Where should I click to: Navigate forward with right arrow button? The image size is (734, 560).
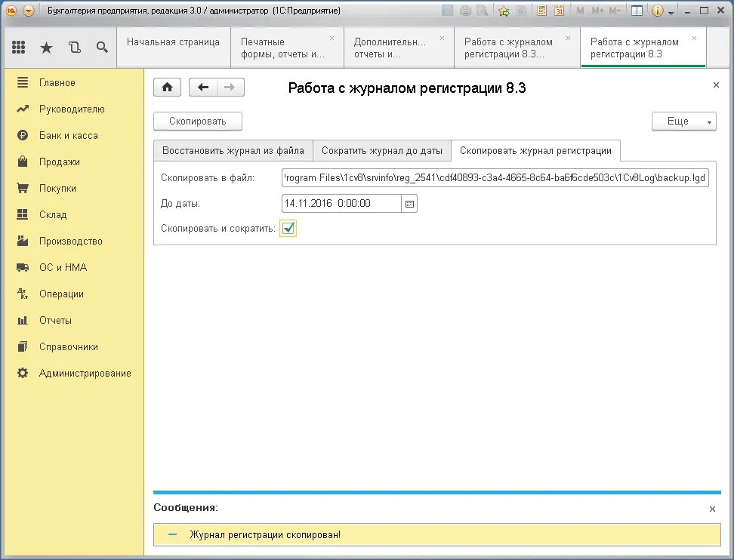[x=230, y=87]
